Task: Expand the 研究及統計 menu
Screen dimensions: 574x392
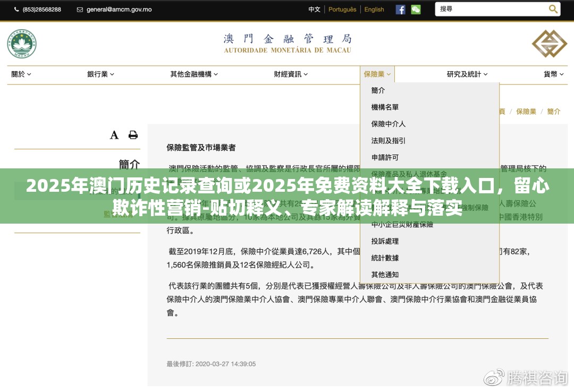Action: click(x=467, y=74)
